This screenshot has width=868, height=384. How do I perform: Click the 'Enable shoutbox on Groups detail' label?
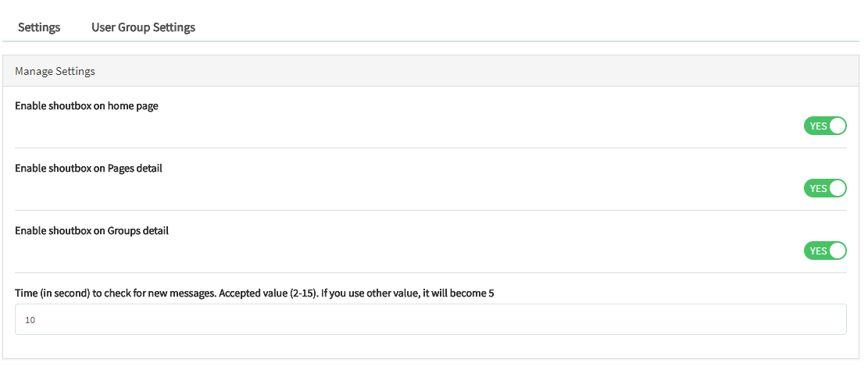91,230
